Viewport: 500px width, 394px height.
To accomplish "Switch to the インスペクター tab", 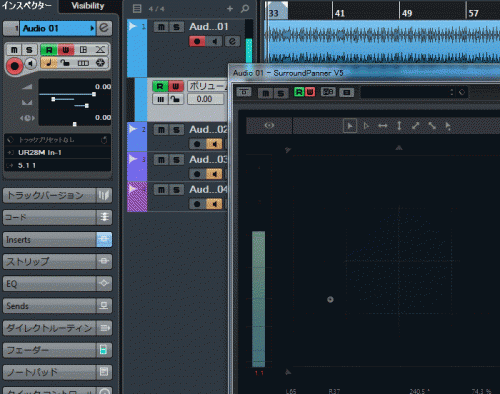I will (27, 6).
